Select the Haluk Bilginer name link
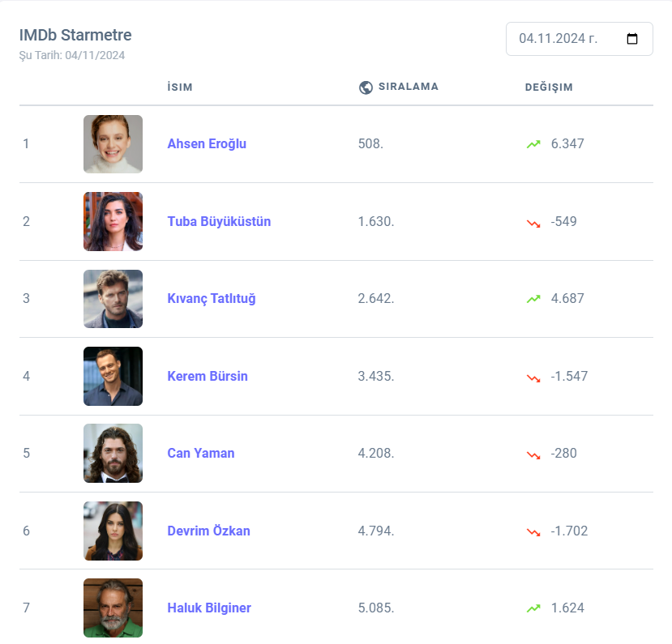Screen dimensions: 672x644 (x=209, y=608)
